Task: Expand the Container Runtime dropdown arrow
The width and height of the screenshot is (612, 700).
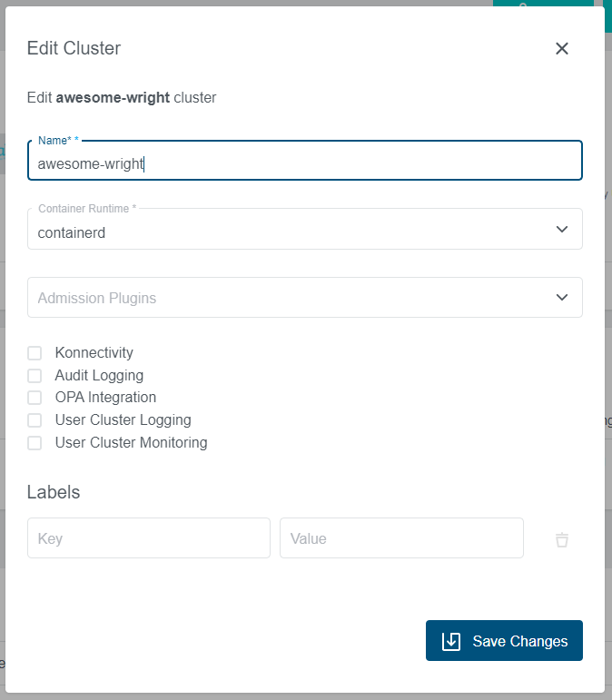Action: 562,230
